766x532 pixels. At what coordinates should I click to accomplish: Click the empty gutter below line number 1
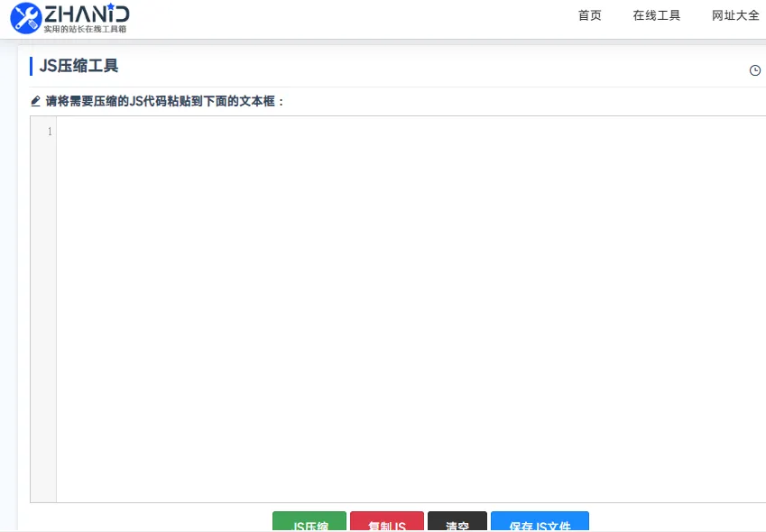tap(43, 316)
